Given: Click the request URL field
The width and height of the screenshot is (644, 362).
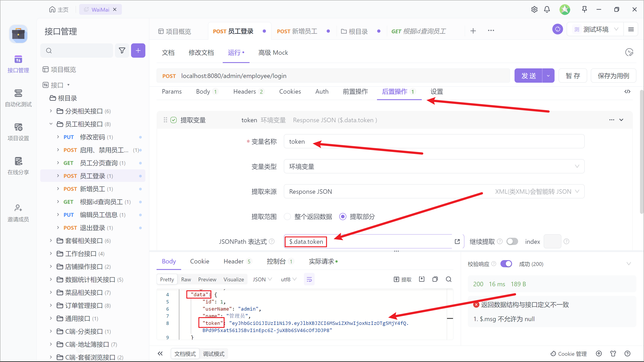Looking at the screenshot, I should click(x=333, y=76).
